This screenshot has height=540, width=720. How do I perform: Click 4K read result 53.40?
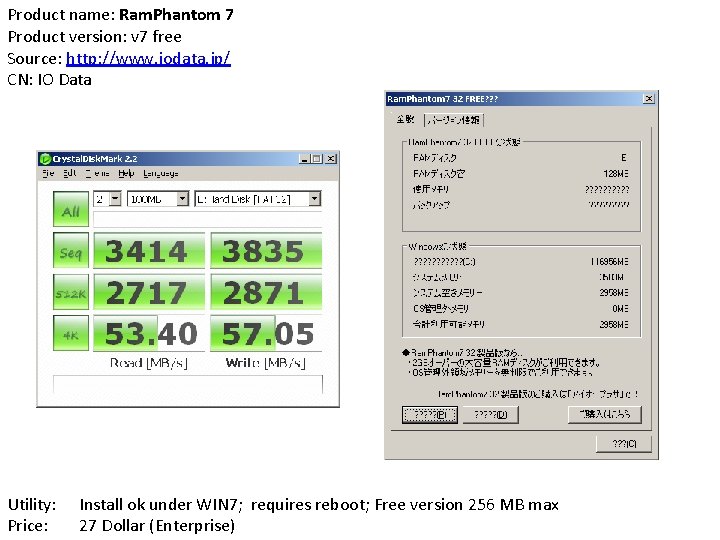click(149, 333)
